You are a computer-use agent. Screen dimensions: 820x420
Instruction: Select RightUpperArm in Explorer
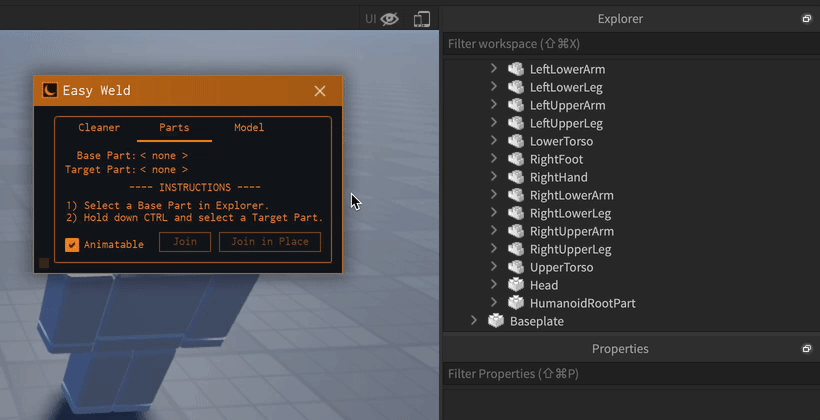coord(572,232)
